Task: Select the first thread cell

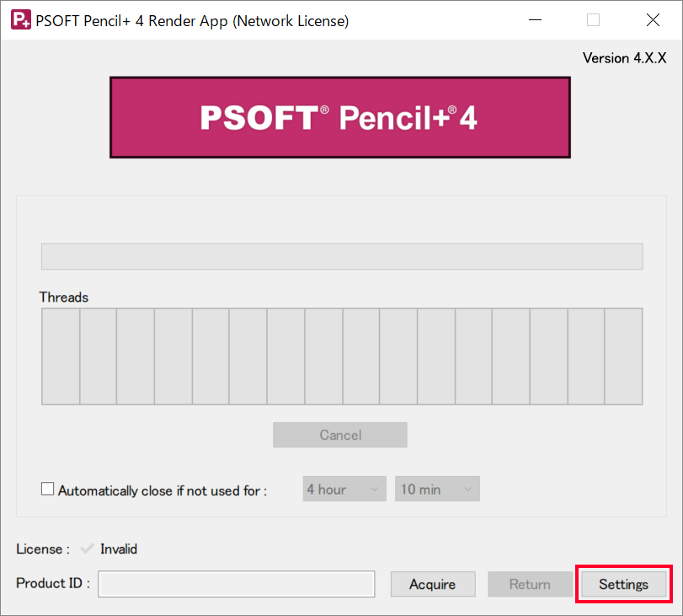Action: [x=61, y=356]
